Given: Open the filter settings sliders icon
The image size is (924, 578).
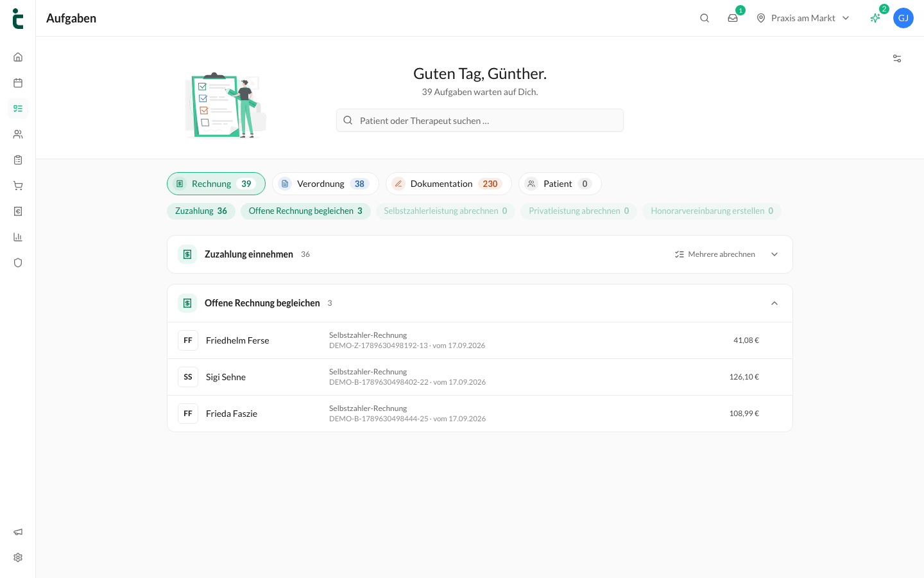Looking at the screenshot, I should pyautogui.click(x=897, y=58).
